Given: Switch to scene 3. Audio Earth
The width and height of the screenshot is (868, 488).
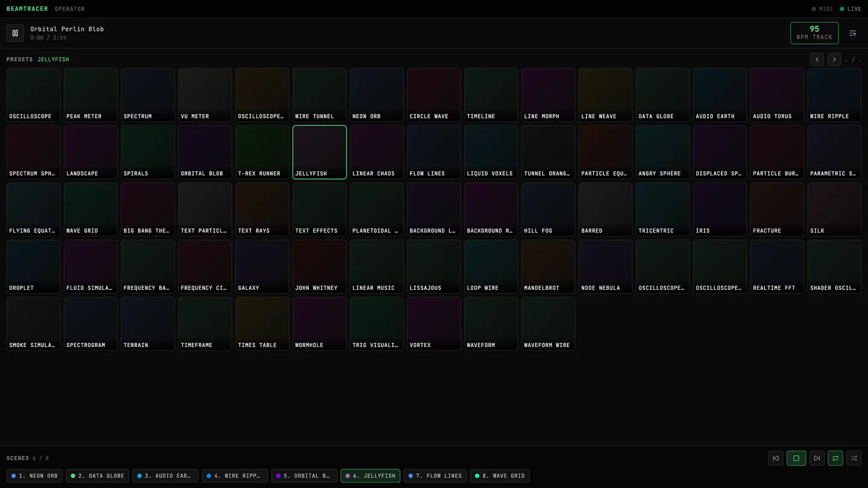Looking at the screenshot, I should (166, 475).
